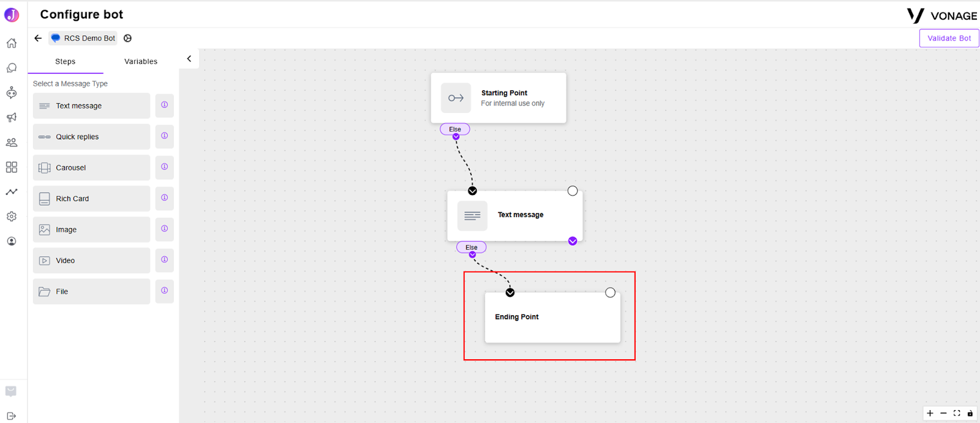Open the analytics line chart icon
This screenshot has height=423, width=980.
coord(11,192)
